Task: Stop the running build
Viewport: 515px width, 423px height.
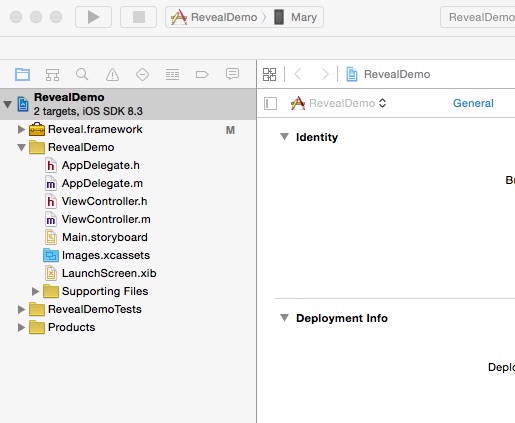Action: click(x=139, y=17)
